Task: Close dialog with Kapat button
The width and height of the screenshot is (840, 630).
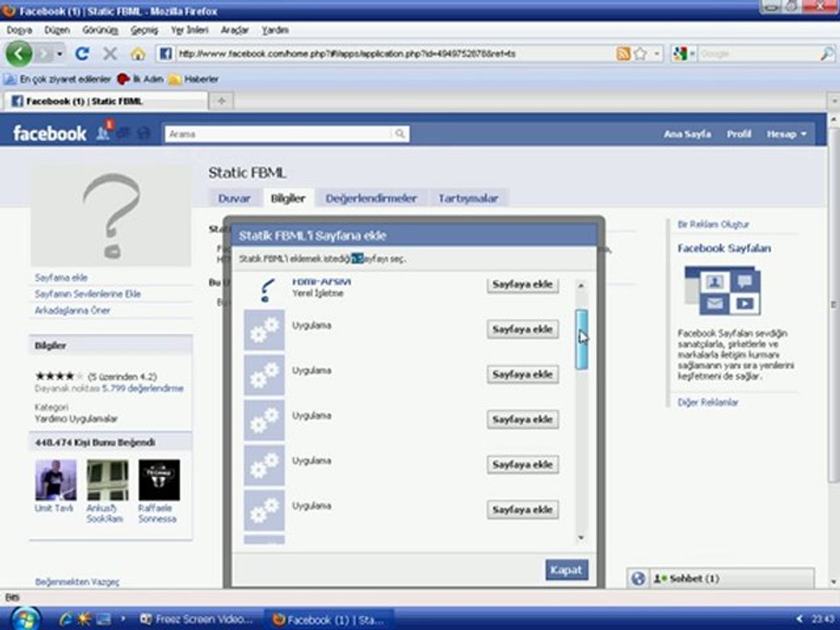Action: click(x=566, y=570)
